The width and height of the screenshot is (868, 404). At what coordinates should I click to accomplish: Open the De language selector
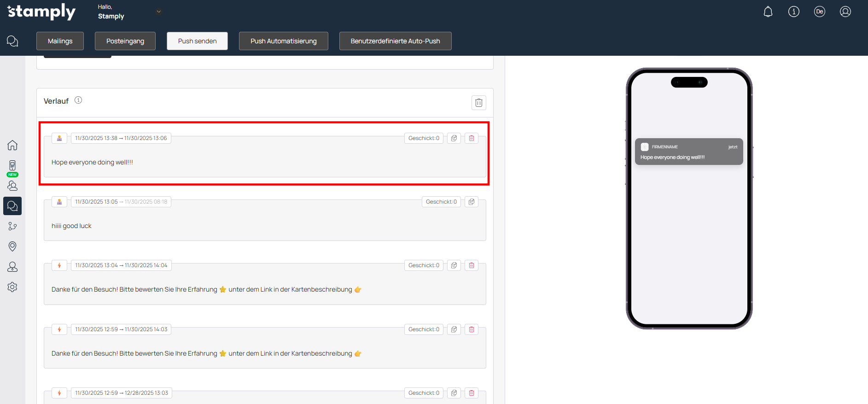[819, 12]
